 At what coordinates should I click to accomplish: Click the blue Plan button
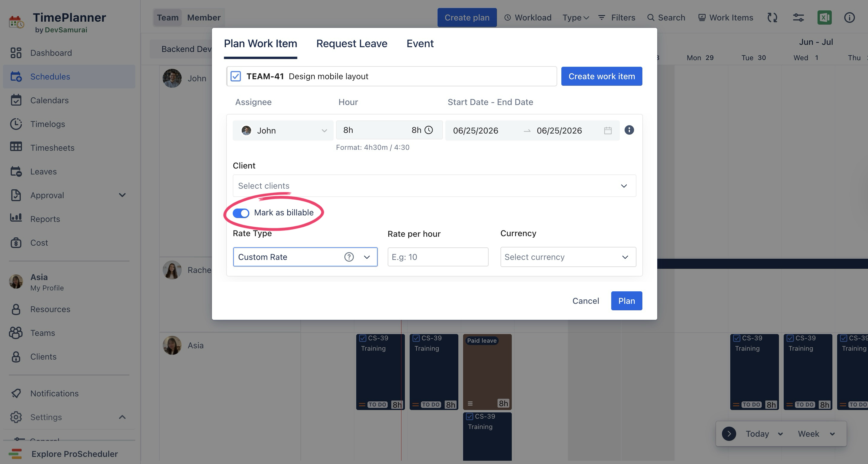(626, 301)
